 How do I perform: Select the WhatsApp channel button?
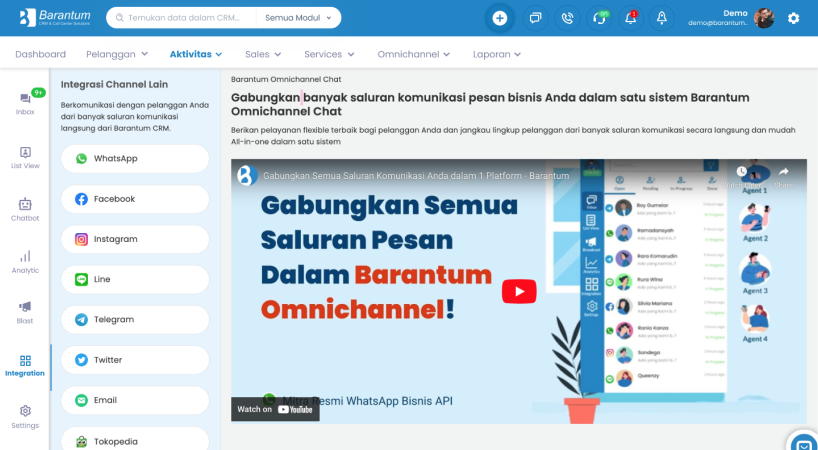(x=135, y=159)
